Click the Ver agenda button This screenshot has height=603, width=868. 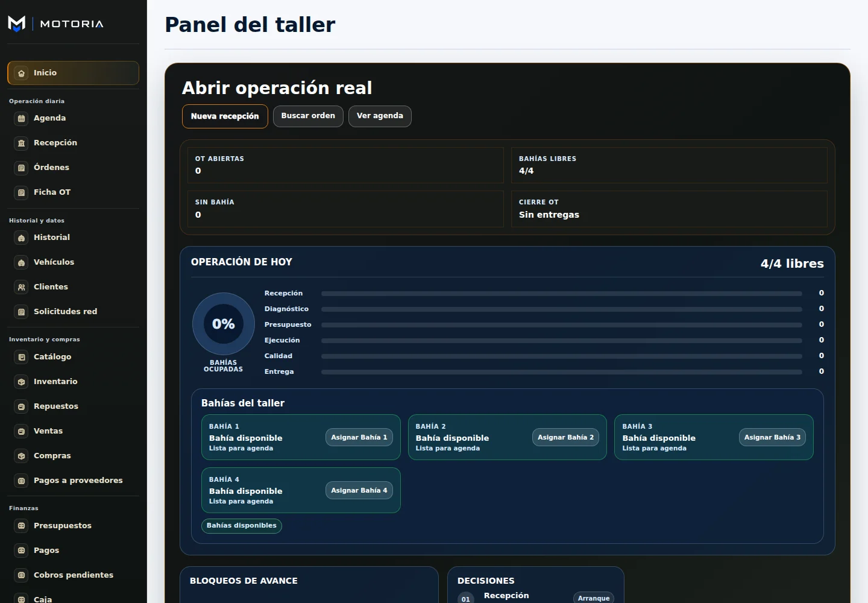[380, 116]
